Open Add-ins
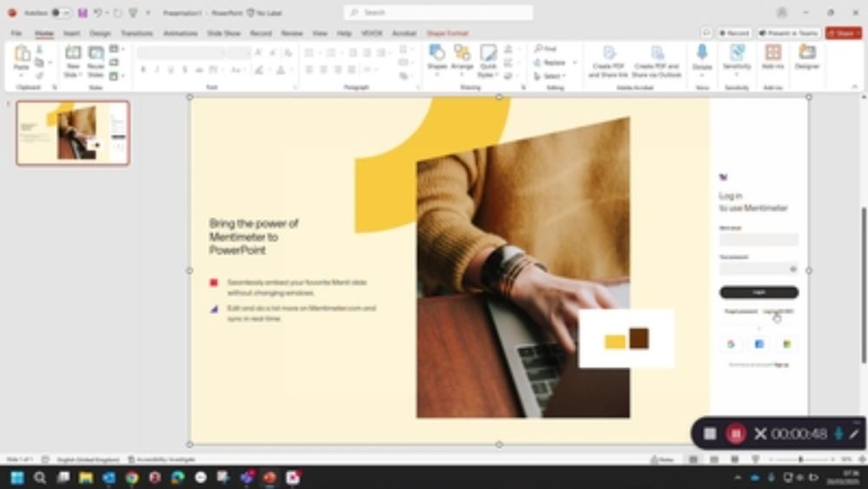Image resolution: width=868 pixels, height=489 pixels. 773,56
